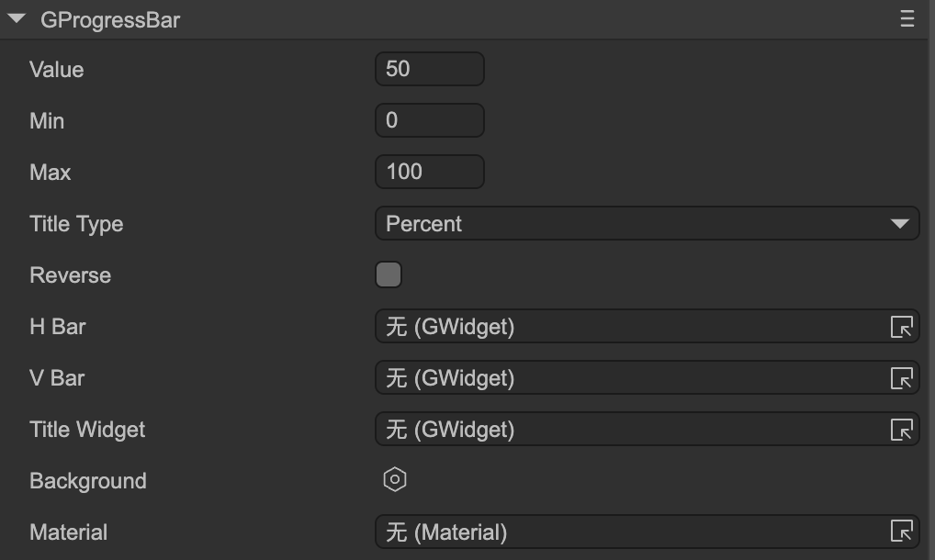Click the Background property label
The height and width of the screenshot is (560, 935).
pos(87,481)
